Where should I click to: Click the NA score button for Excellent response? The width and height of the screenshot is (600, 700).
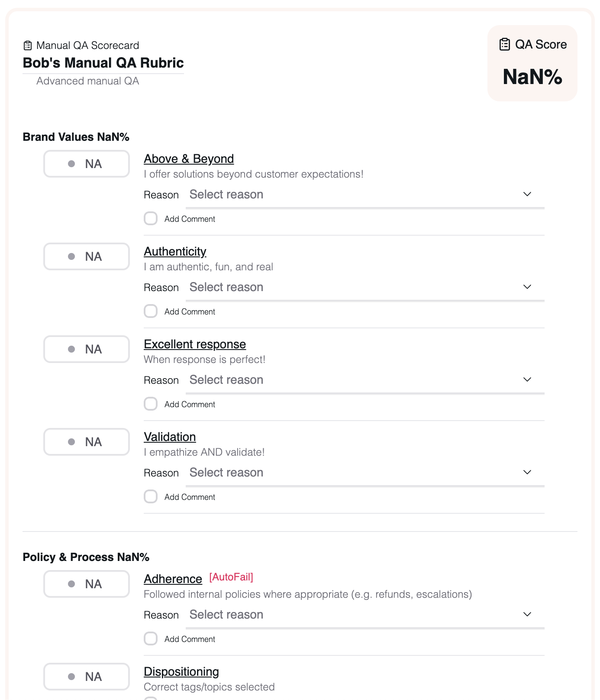pyautogui.click(x=87, y=349)
